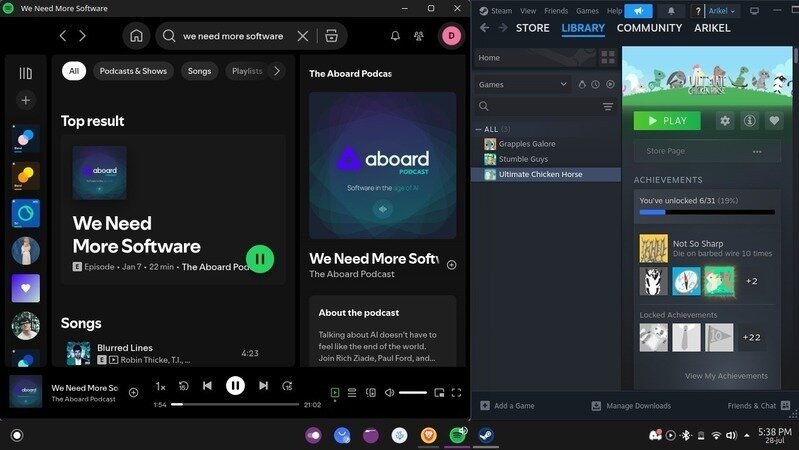Open Steam Games menu
Viewport: 799px width, 450px height.
point(587,11)
